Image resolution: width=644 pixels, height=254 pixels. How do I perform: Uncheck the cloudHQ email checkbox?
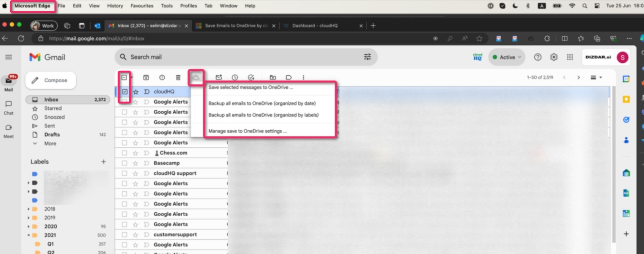coord(125,92)
